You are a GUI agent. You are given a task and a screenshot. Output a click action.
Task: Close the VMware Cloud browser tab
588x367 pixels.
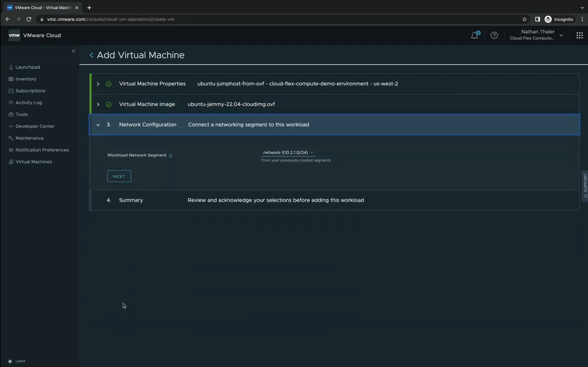pyautogui.click(x=77, y=8)
